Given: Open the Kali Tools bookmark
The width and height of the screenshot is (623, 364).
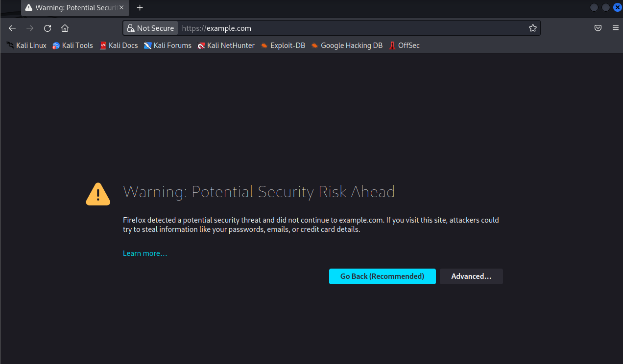Looking at the screenshot, I should point(72,45).
